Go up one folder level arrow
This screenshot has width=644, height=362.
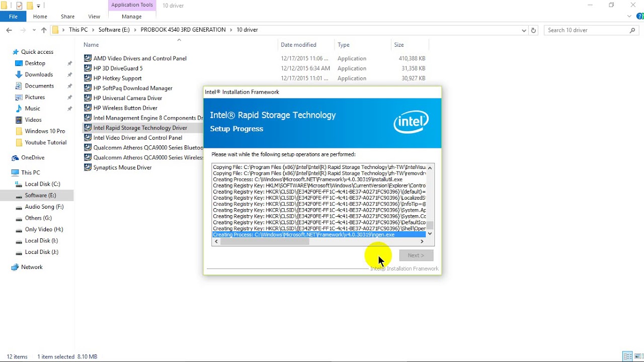point(44,30)
